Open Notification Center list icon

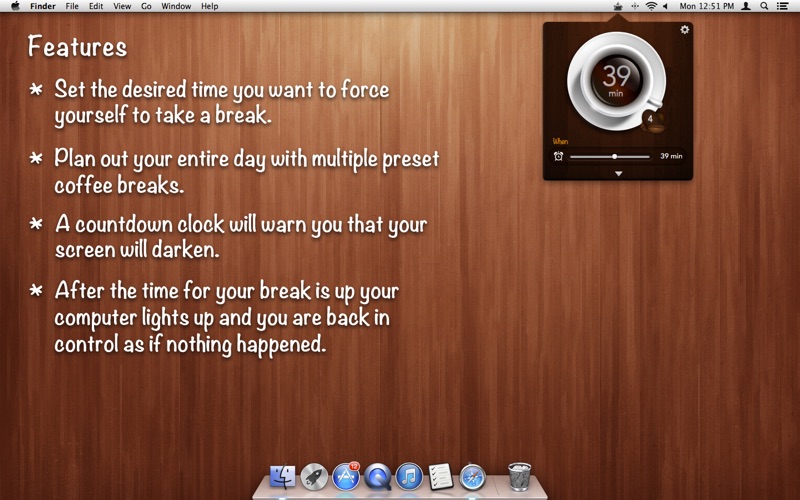(x=782, y=7)
